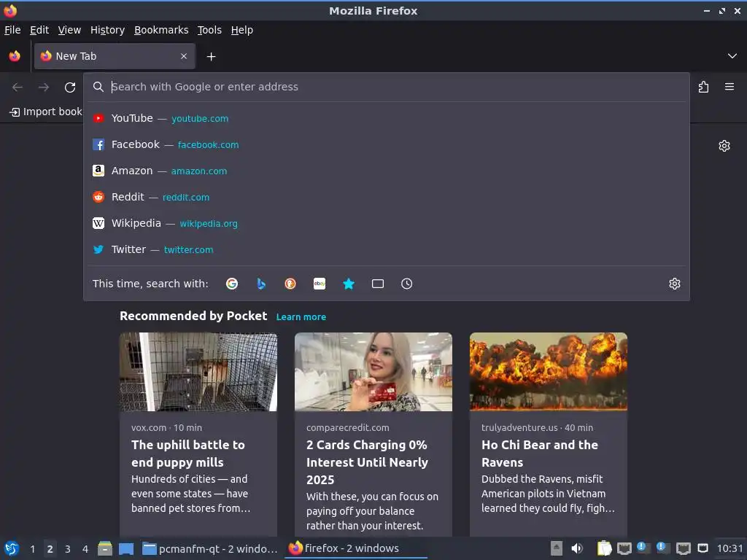Open the Extensions puzzle icon
747x560 pixels.
(704, 87)
